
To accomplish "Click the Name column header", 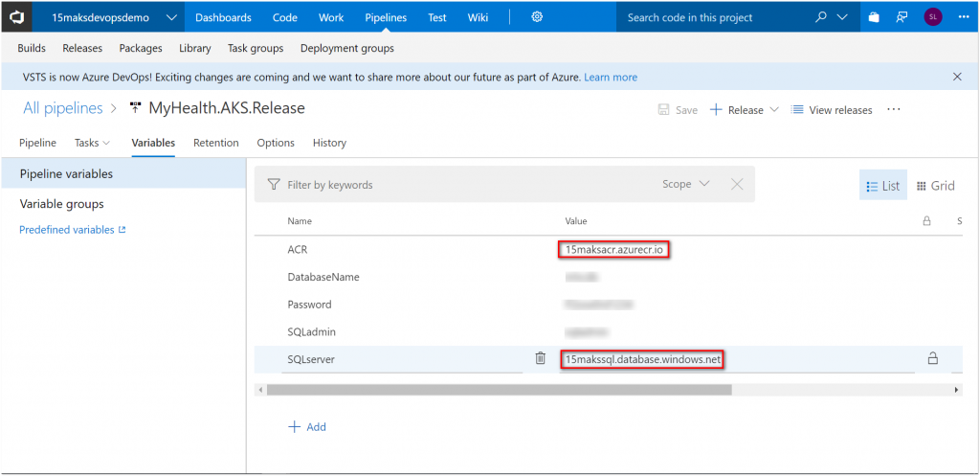I will [x=300, y=221].
